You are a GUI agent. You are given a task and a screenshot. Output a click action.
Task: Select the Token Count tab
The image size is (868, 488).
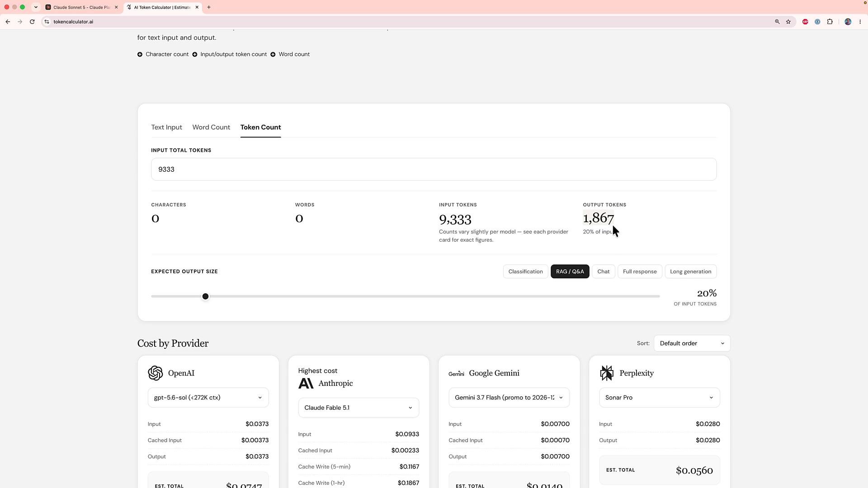point(260,127)
